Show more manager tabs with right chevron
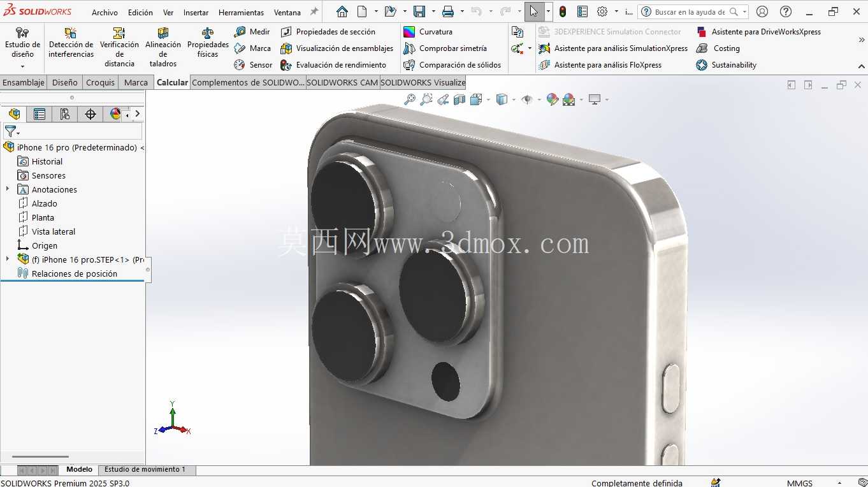This screenshot has height=487, width=868. [x=137, y=113]
